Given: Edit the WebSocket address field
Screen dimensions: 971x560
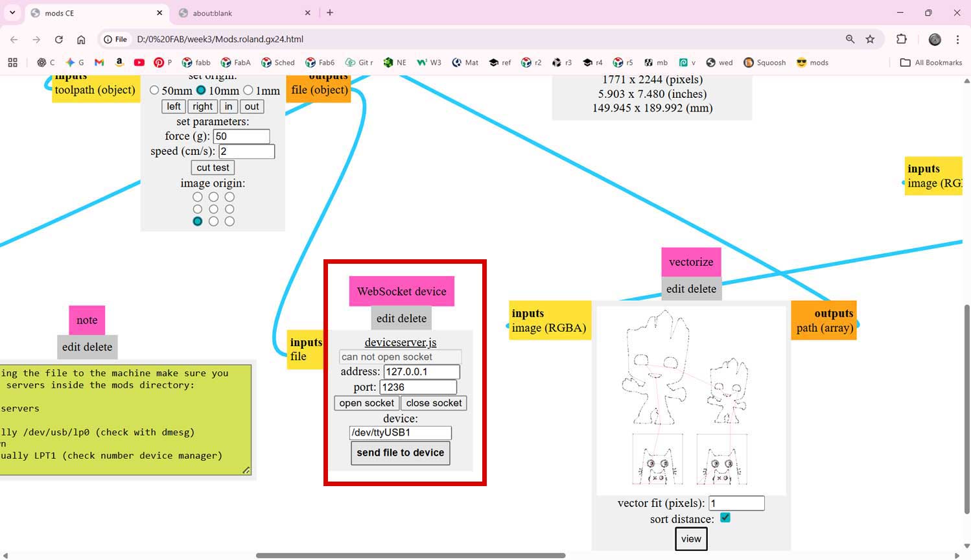Looking at the screenshot, I should (x=421, y=372).
